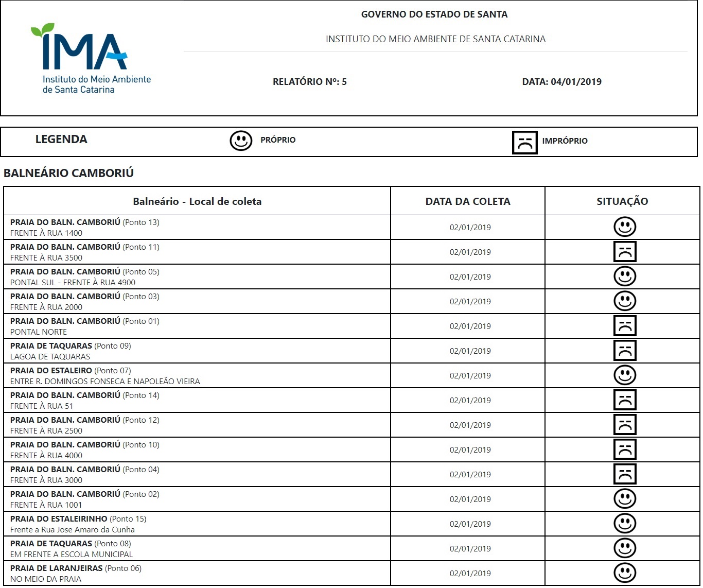The image size is (703, 588).
Task: Click 'FRENTE À RUA 3000' location text
Action: coord(46,480)
